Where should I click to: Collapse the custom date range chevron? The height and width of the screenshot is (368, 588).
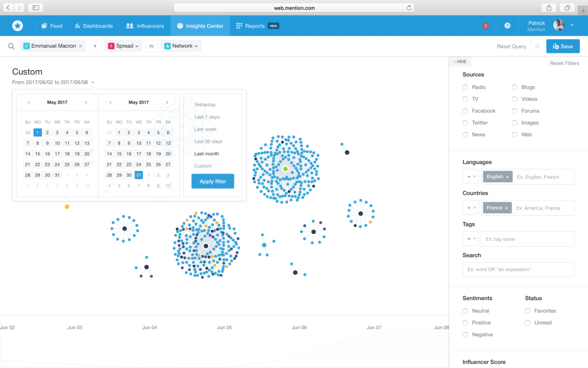click(x=92, y=82)
